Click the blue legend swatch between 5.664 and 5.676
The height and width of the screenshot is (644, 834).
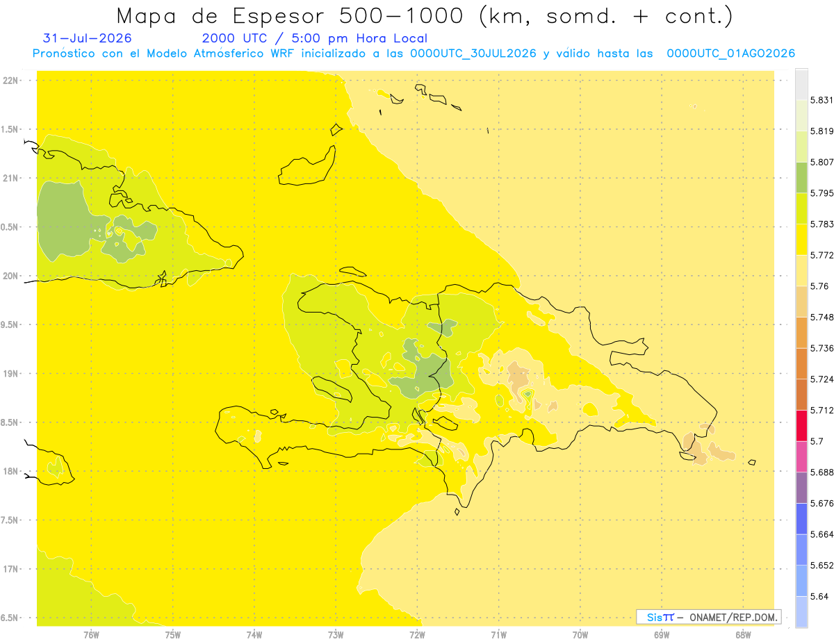(x=801, y=518)
